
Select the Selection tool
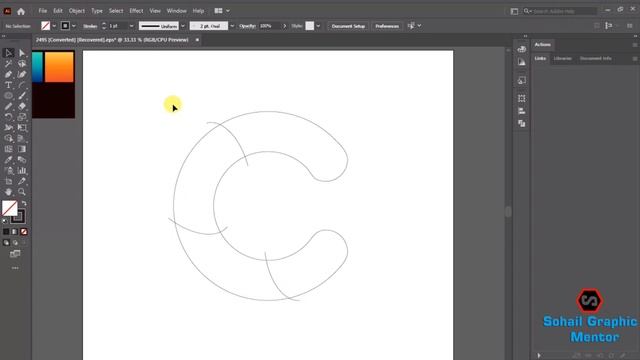point(9,53)
